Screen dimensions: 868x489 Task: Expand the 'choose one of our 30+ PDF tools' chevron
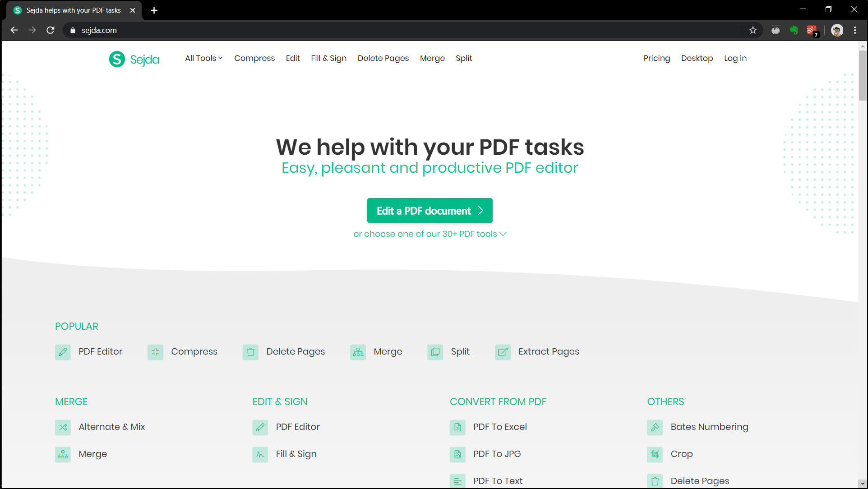click(x=503, y=234)
